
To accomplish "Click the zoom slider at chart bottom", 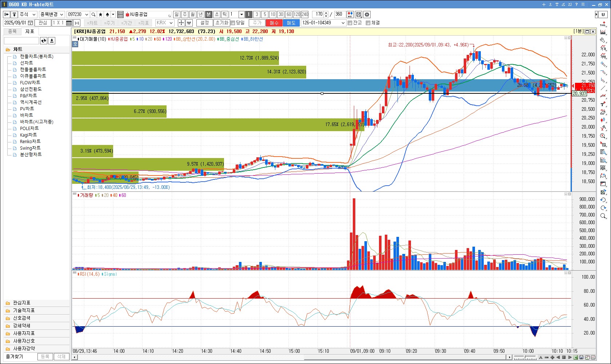I will (525, 357).
